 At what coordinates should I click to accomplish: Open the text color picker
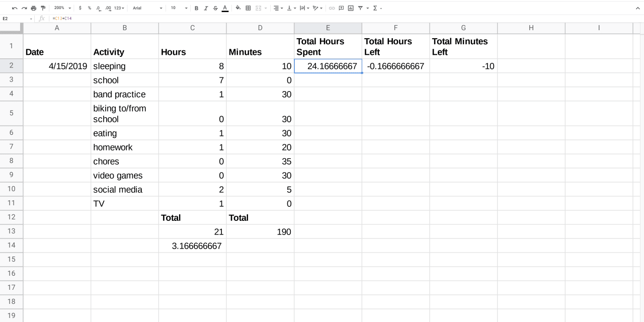225,8
